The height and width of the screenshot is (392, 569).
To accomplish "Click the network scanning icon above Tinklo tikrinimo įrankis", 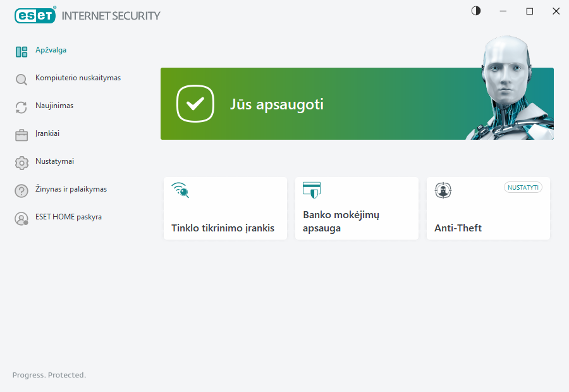I will (x=179, y=189).
